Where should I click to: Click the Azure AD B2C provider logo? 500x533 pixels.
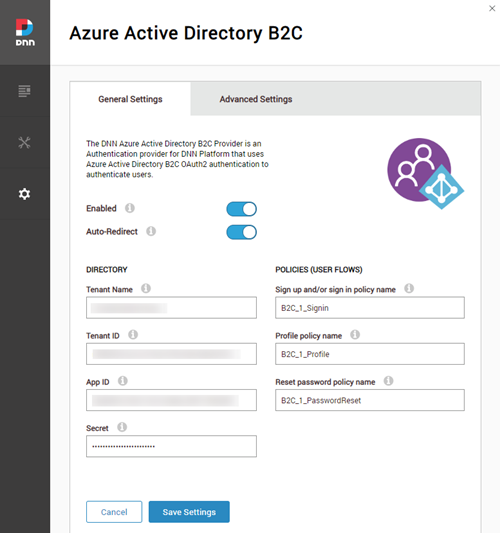click(426, 173)
